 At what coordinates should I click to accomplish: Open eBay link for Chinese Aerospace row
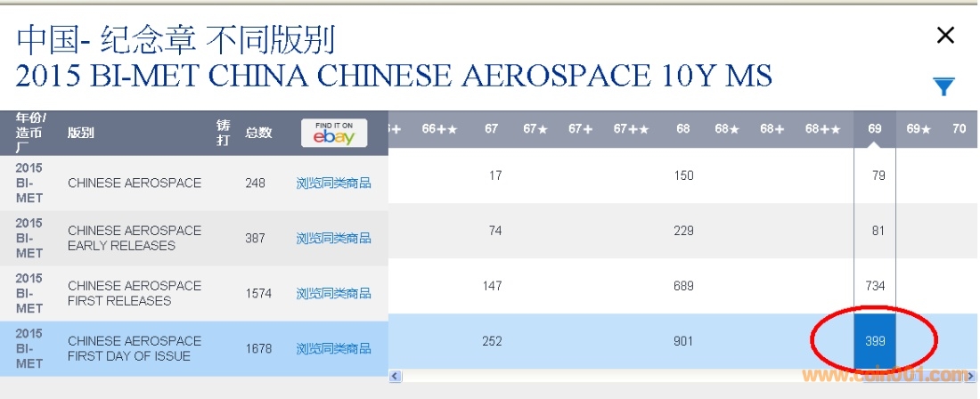point(333,183)
